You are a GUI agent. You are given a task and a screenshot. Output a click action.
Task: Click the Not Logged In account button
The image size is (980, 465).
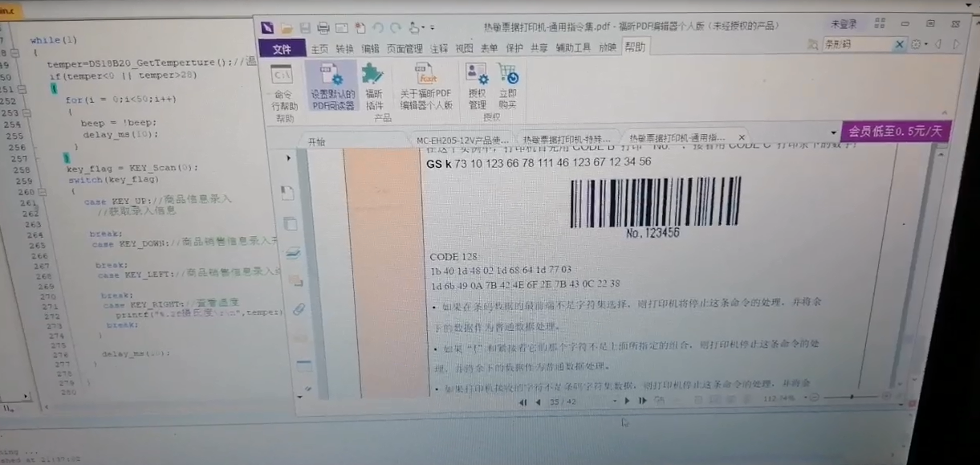844,24
